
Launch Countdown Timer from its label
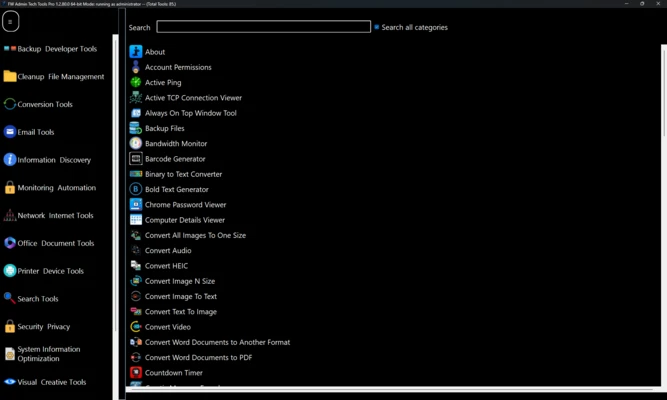tap(174, 373)
